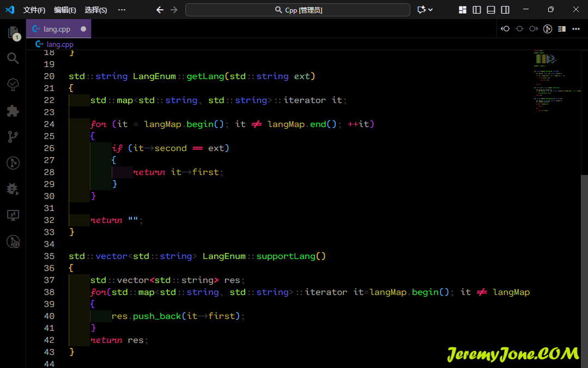Image resolution: width=588 pixels, height=368 pixels.
Task: Go to next change arrow icon
Action: (534, 29)
